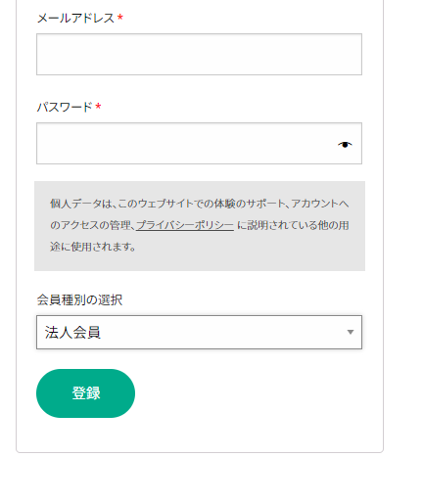Viewport: 423px width, 504px height.
Task: Click the gray personal data notice box
Action: click(x=200, y=226)
